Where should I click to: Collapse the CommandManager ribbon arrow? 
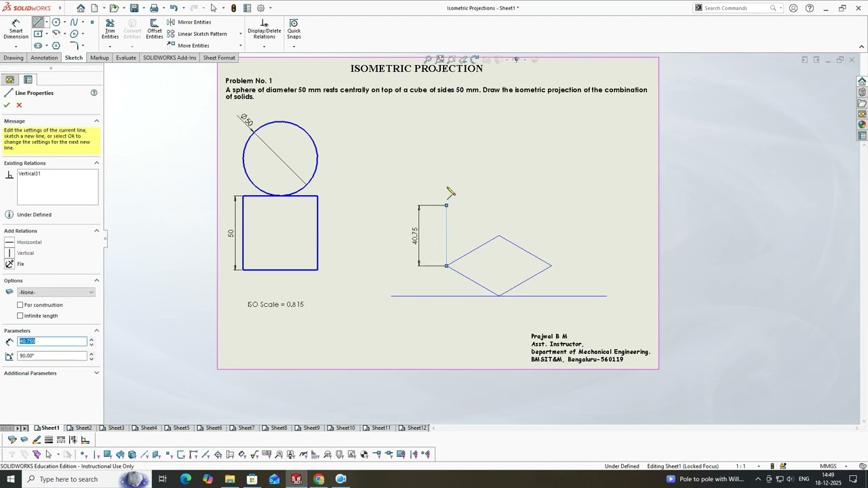[x=862, y=47]
